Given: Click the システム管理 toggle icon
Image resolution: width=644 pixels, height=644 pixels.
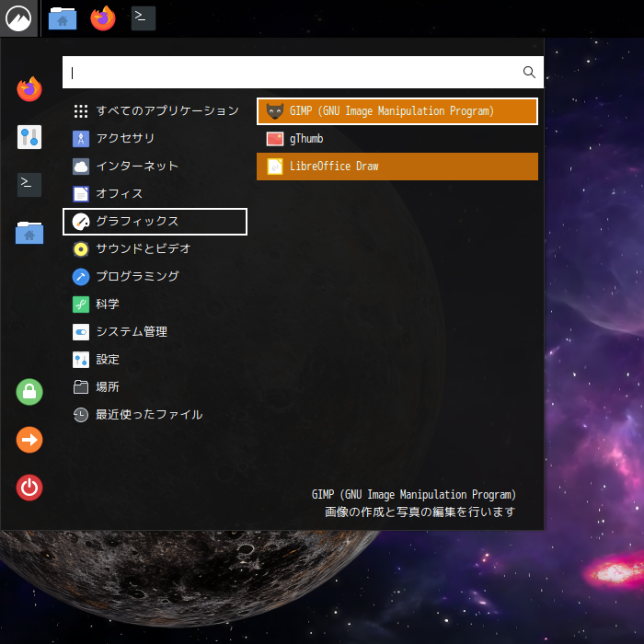Looking at the screenshot, I should click(81, 332).
